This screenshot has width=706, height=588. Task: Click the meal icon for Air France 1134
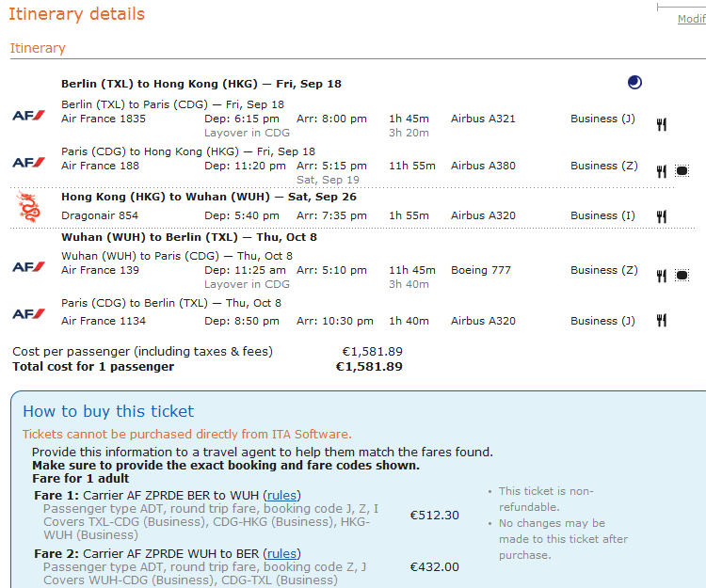pyautogui.click(x=662, y=321)
